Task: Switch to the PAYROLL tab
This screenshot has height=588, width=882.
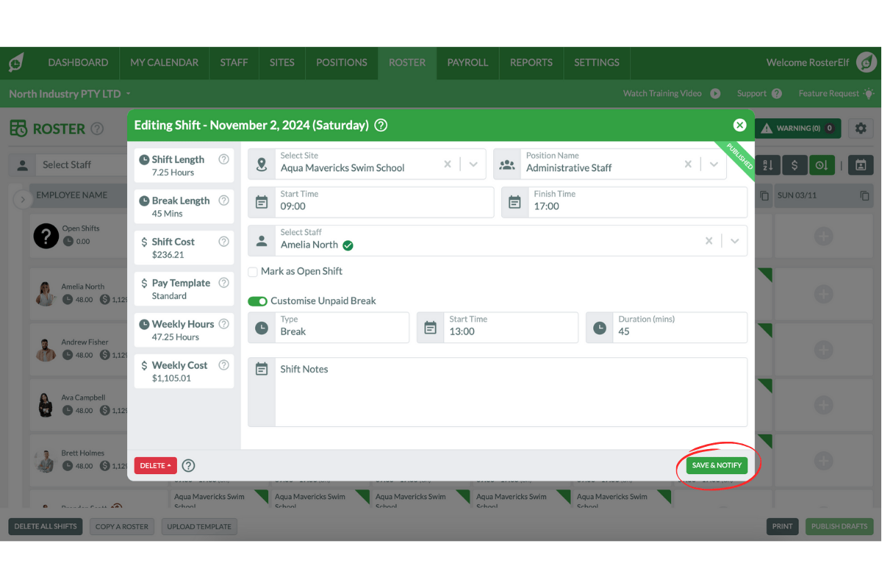Action: click(467, 62)
